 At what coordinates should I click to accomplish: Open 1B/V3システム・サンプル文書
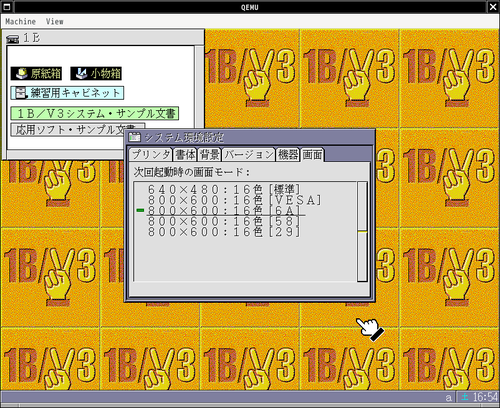tap(95, 113)
